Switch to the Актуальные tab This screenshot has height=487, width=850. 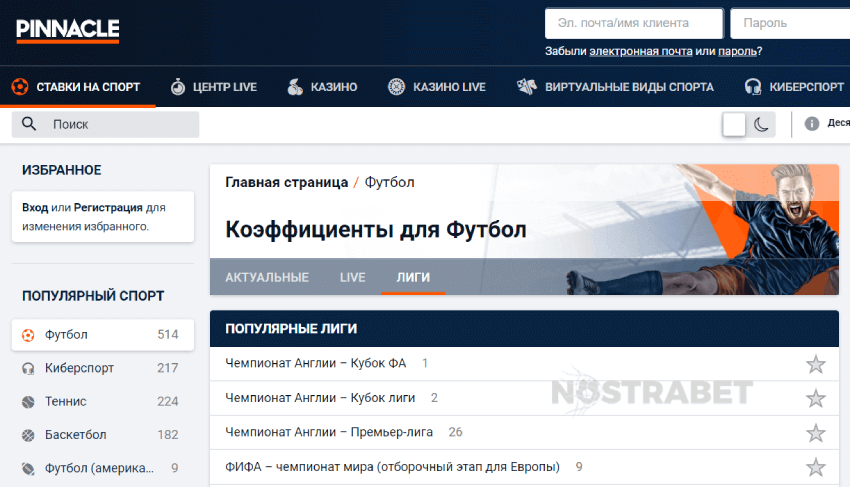point(267,277)
